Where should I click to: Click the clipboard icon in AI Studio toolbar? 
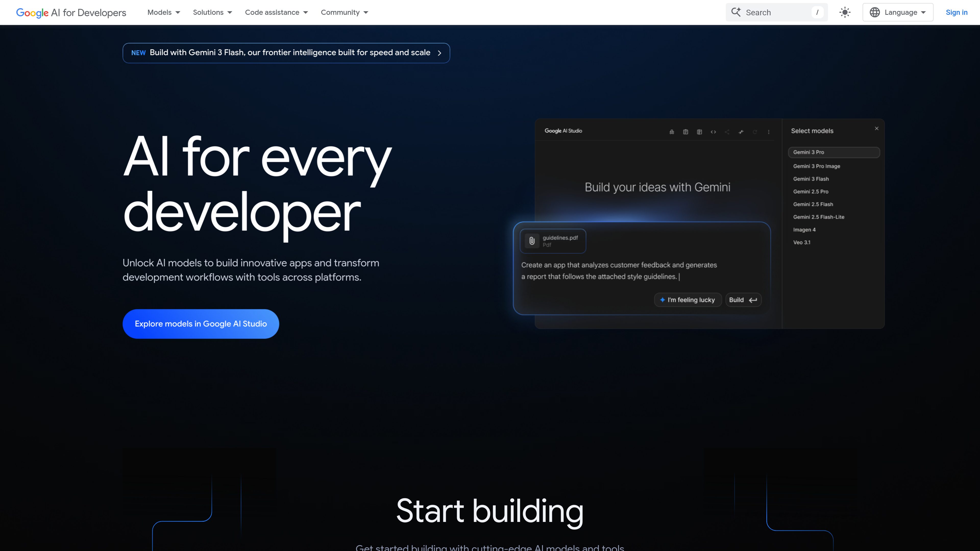pyautogui.click(x=685, y=132)
